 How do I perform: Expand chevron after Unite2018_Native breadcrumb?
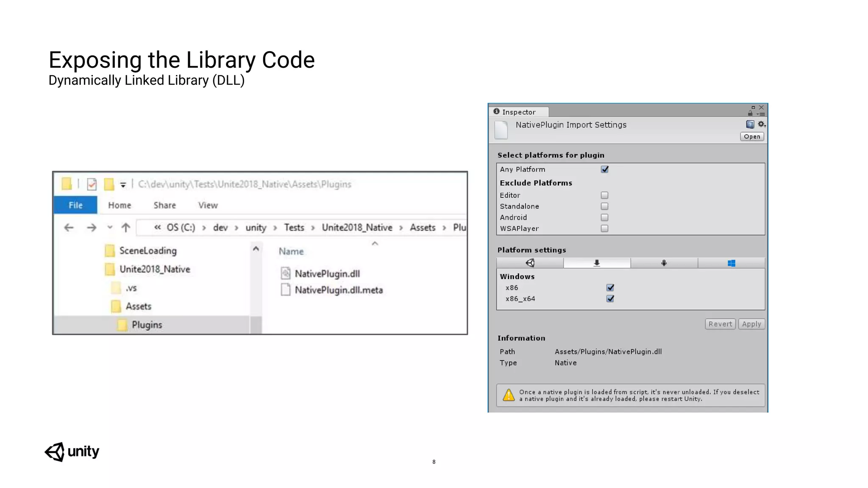401,228
